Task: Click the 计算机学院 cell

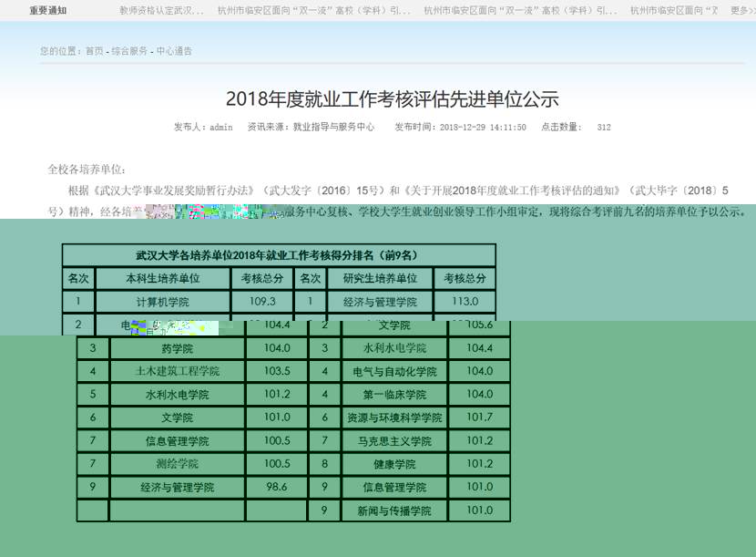Action: [x=163, y=302]
